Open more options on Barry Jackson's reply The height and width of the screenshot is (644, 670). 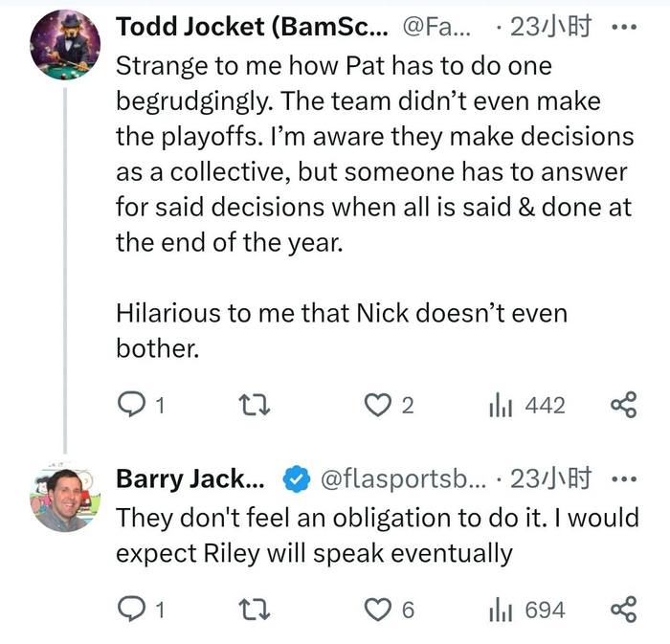pos(623,477)
